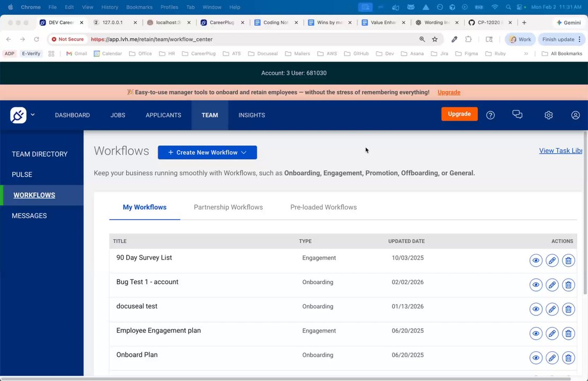View the Bug Test 1 - account workflow
This screenshot has height=381, width=588.
coord(536,285)
